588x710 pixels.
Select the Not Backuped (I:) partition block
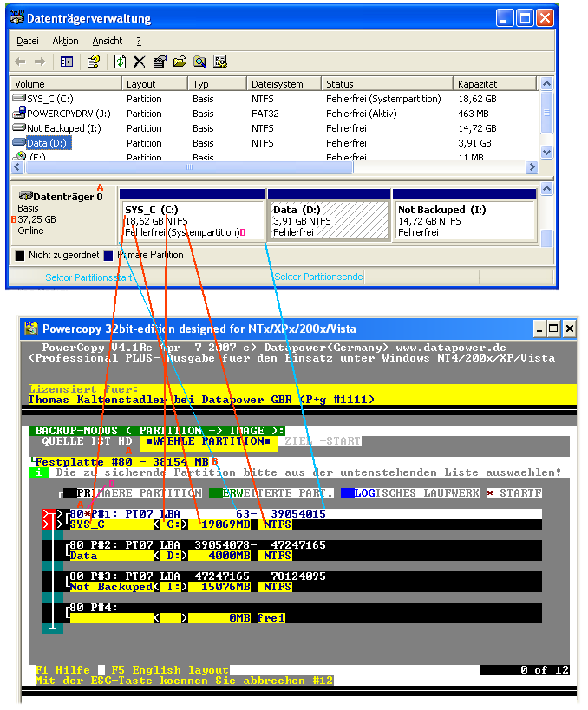tap(463, 220)
